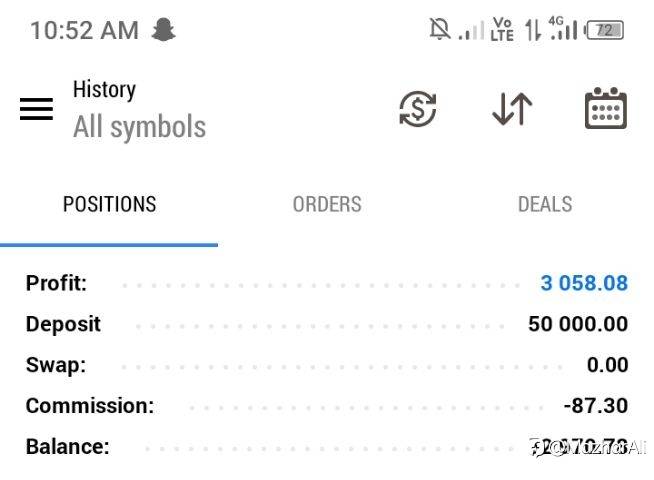Tap the 4G signal strength icon
The width and height of the screenshot is (654, 480).
tap(565, 30)
